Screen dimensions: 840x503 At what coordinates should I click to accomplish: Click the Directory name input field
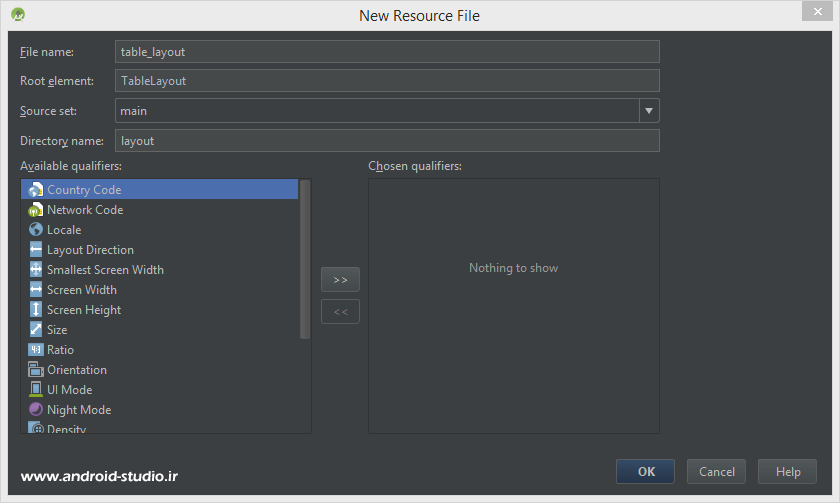point(387,141)
